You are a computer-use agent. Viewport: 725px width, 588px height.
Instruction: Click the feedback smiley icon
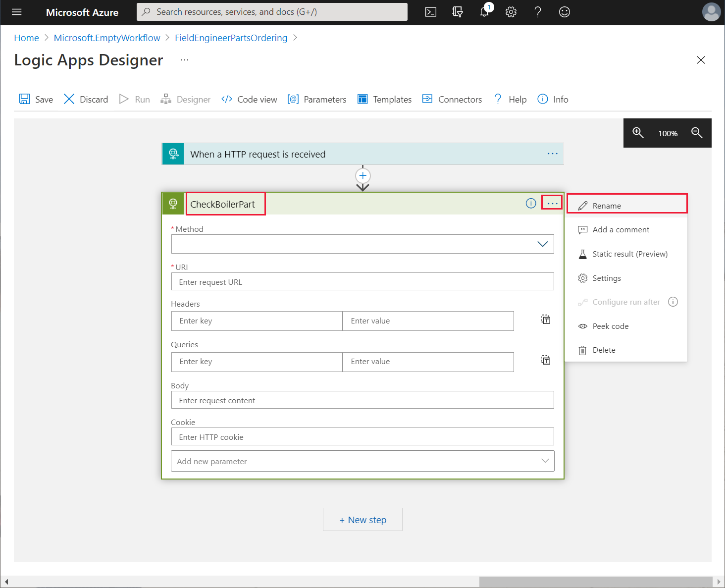pyautogui.click(x=565, y=12)
